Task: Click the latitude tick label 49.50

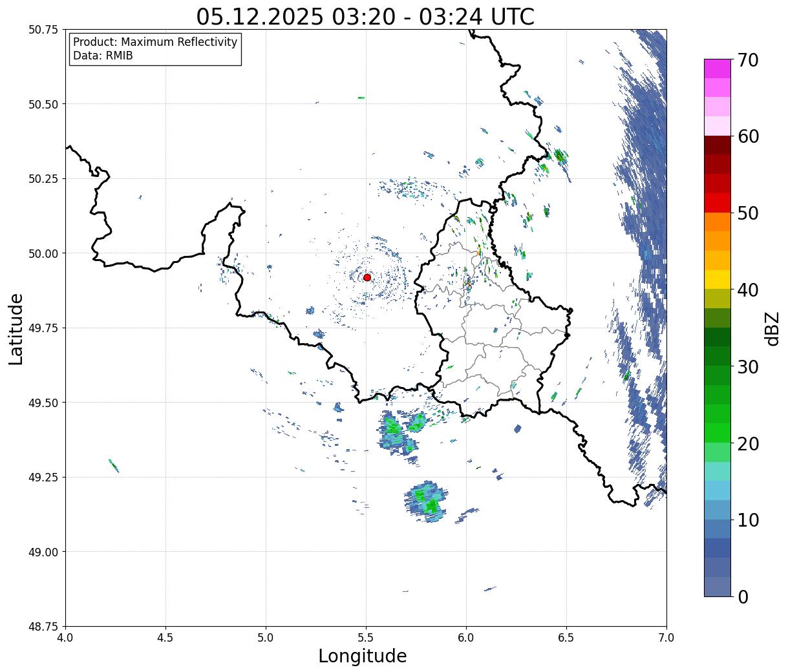Action: click(43, 403)
